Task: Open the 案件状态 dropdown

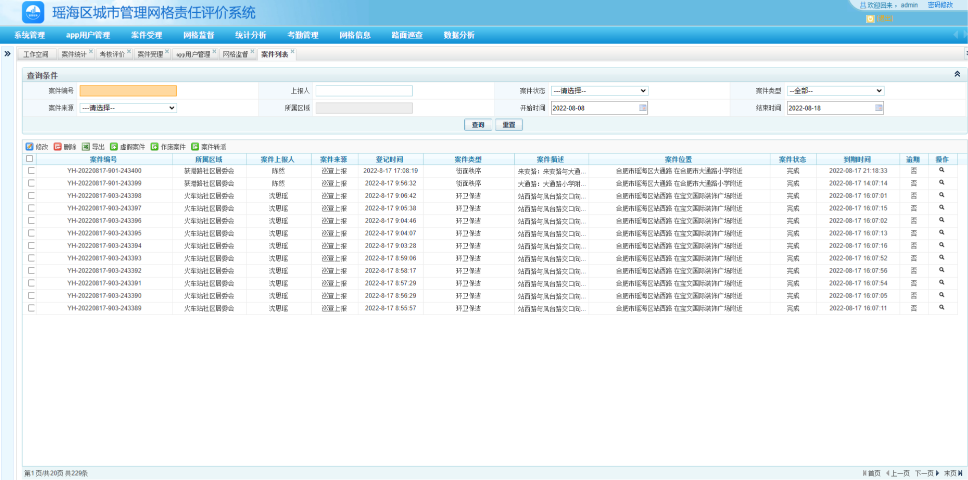Action: click(x=599, y=90)
